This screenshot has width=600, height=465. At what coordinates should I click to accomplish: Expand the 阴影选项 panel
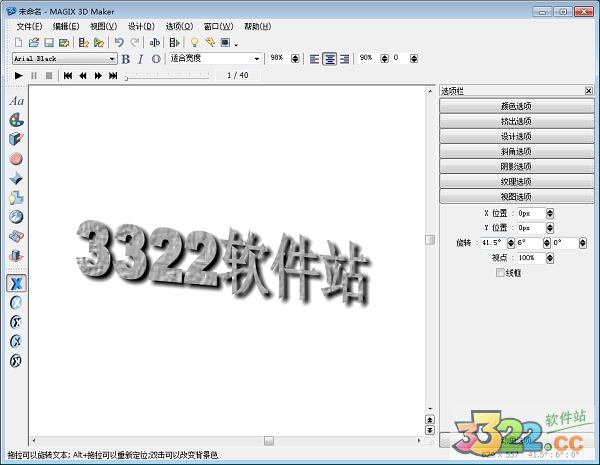click(517, 166)
